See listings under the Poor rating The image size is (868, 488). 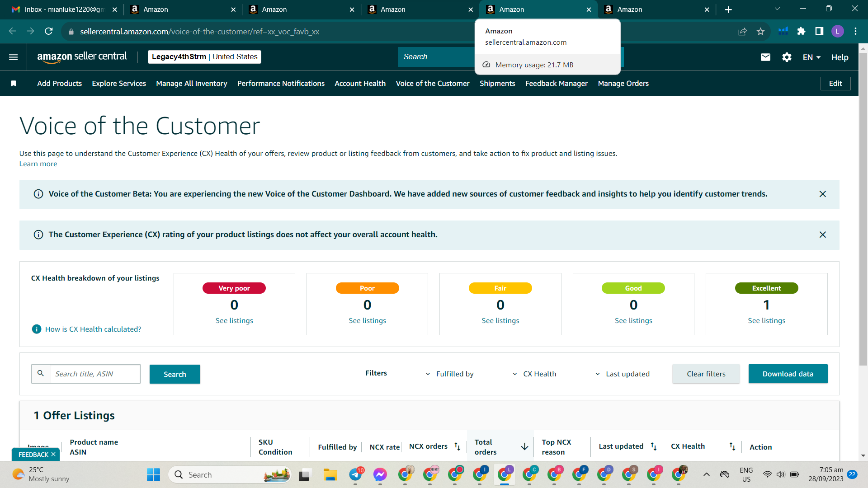click(x=367, y=321)
